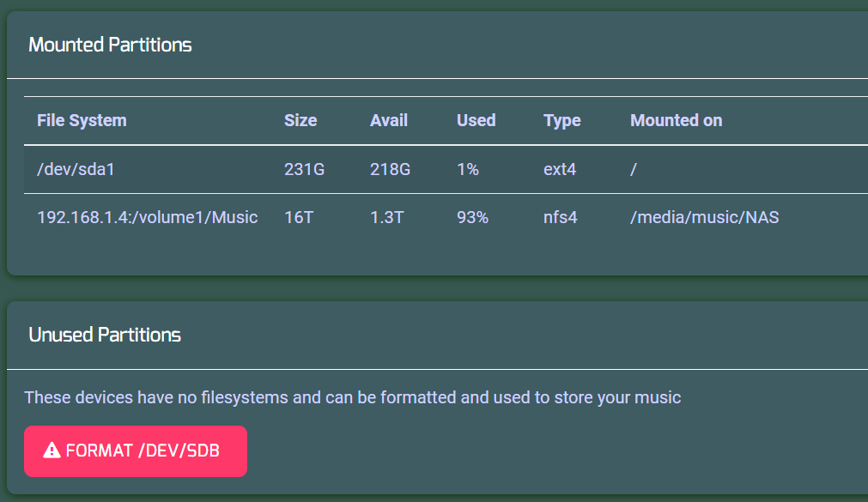Click the text about devices having no filesystems
The height and width of the screenshot is (502, 868).
353,397
